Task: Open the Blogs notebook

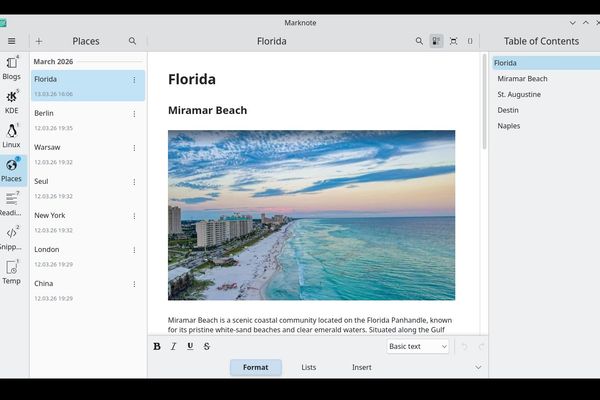Action: coord(11,68)
